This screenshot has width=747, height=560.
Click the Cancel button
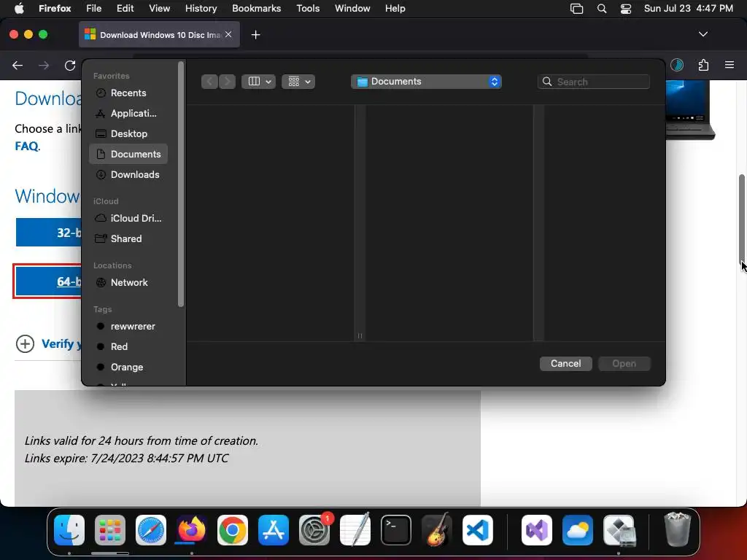coord(565,363)
